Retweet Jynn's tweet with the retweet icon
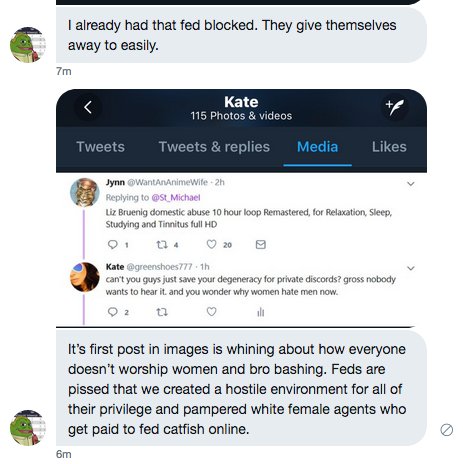 click(162, 245)
